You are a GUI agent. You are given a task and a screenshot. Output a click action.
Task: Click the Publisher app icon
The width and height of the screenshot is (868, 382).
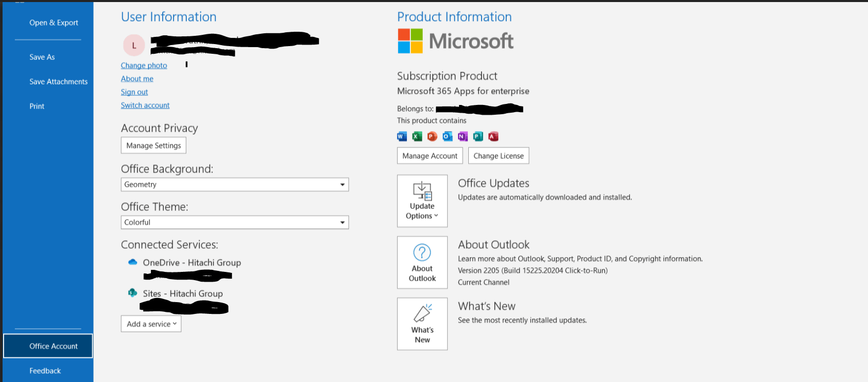[x=478, y=136]
